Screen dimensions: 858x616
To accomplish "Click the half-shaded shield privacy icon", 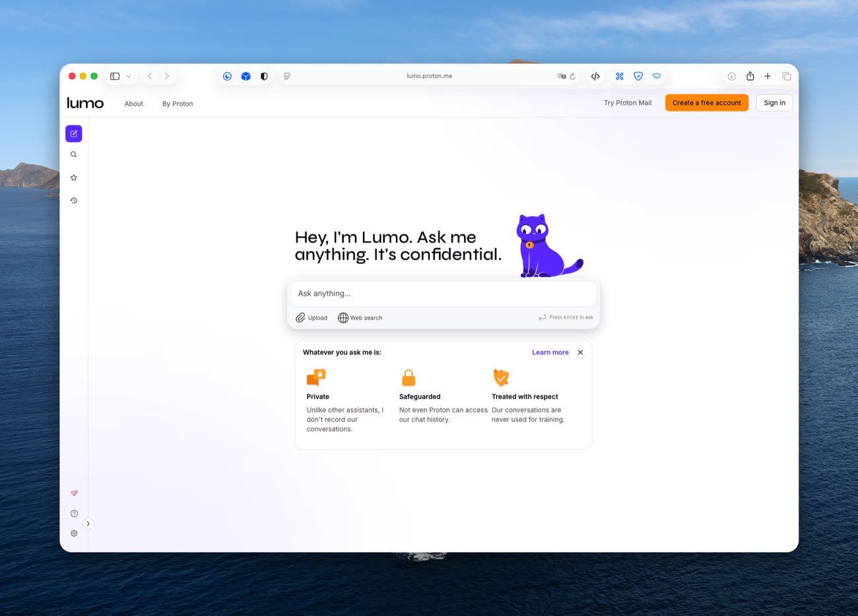I will (x=264, y=77).
